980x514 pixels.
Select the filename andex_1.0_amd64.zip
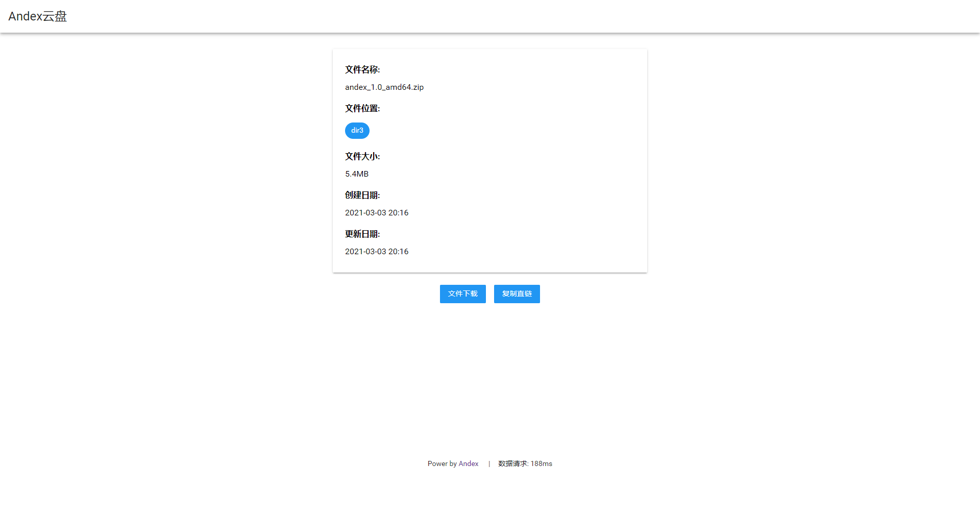pos(384,87)
